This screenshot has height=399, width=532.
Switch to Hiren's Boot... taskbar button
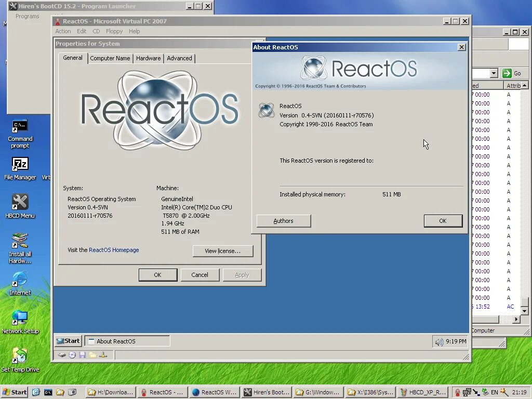[x=267, y=392]
